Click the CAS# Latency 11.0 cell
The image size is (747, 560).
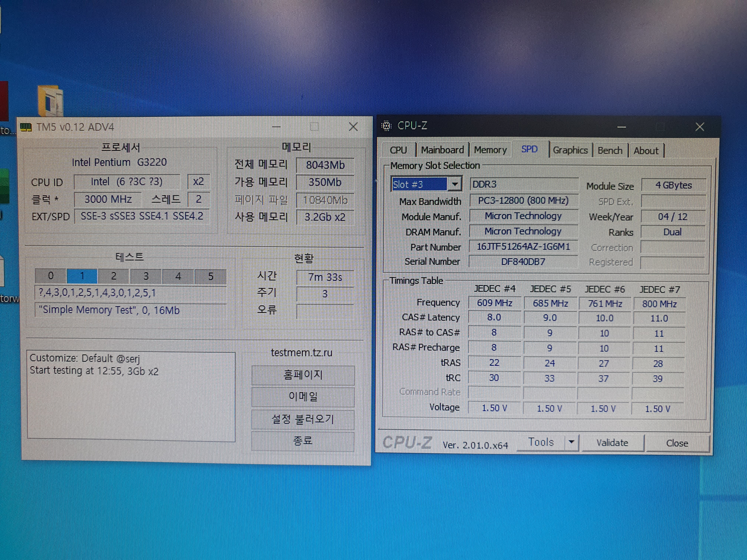(x=659, y=318)
